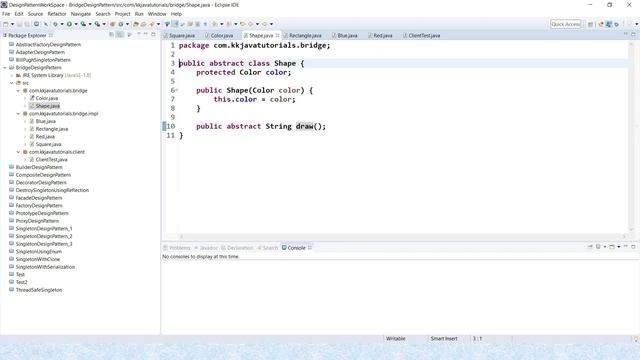Switch to the Java perspective icon
The height and width of the screenshot is (360, 640).
pos(609,24)
